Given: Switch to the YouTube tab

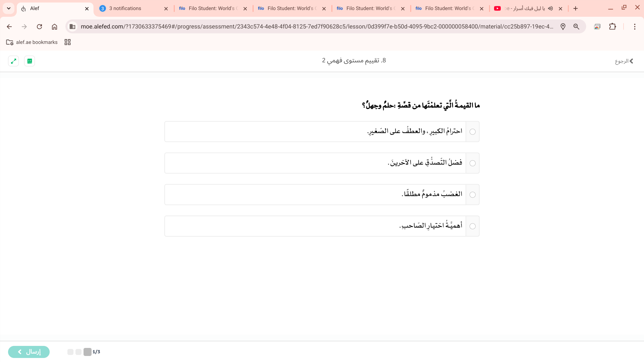Looking at the screenshot, I should 523,8.
